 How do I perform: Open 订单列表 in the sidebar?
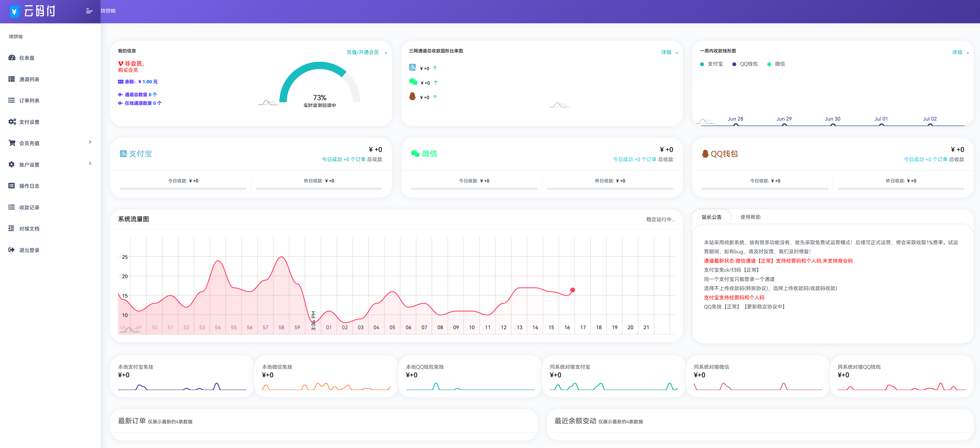point(50,100)
